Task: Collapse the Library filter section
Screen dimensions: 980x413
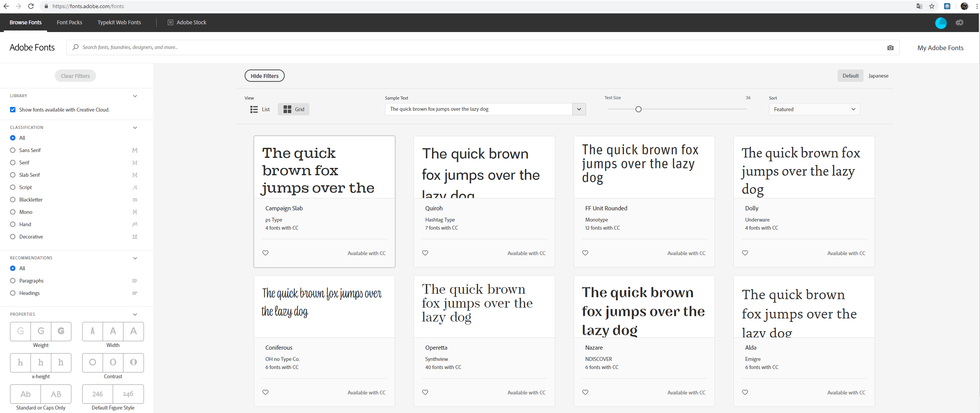Action: pos(135,96)
